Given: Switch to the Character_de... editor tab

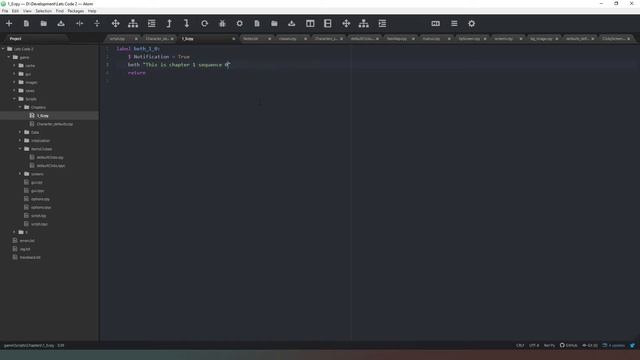Looking at the screenshot, I should coord(158,39).
